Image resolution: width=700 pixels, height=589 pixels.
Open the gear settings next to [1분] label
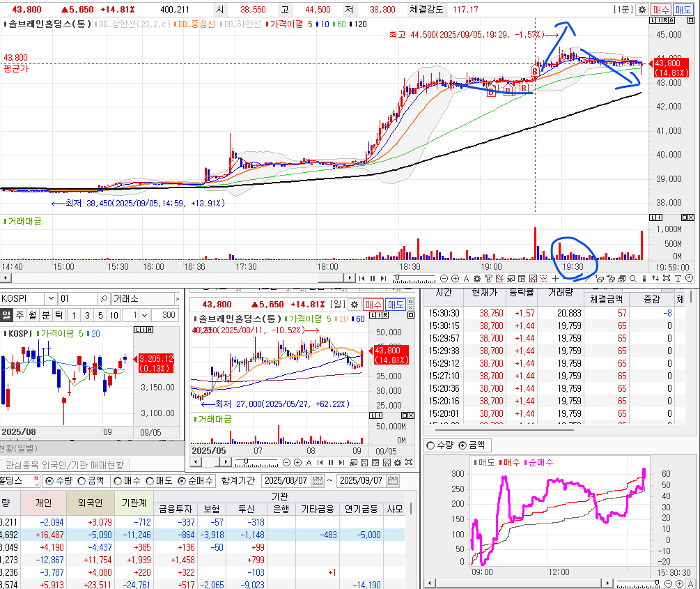point(642,9)
